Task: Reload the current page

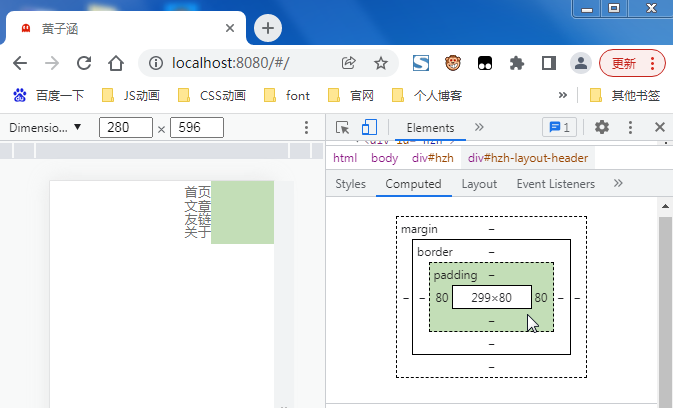Action: 84,63
